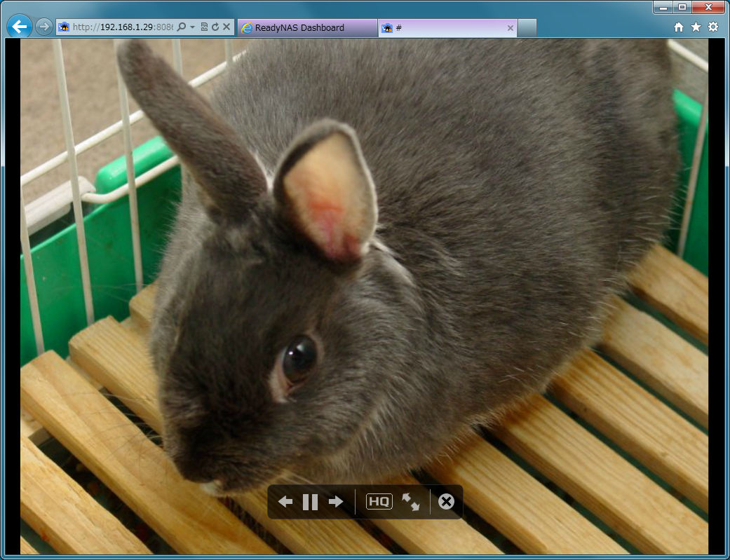Click the browser Back button
This screenshot has height=560, width=730.
[20, 27]
